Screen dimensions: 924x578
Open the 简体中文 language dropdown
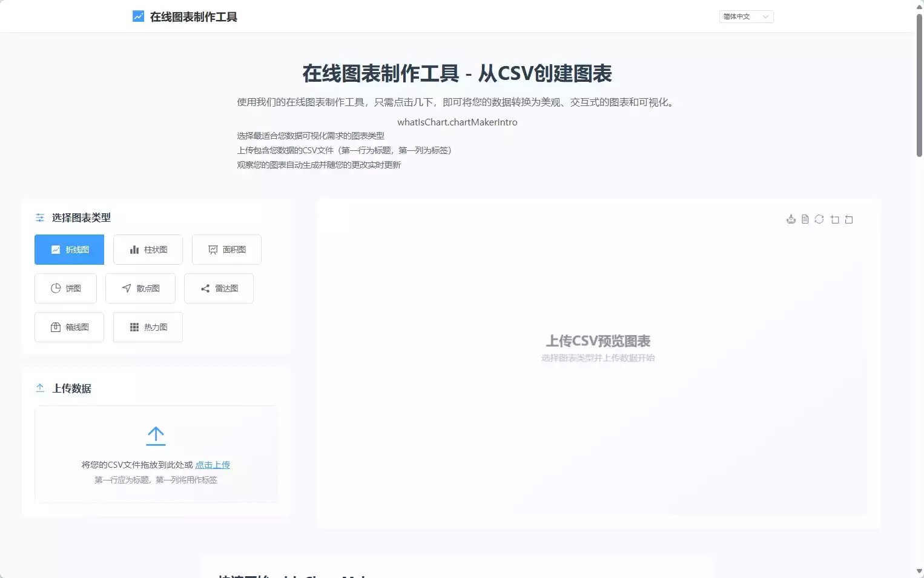(x=746, y=16)
